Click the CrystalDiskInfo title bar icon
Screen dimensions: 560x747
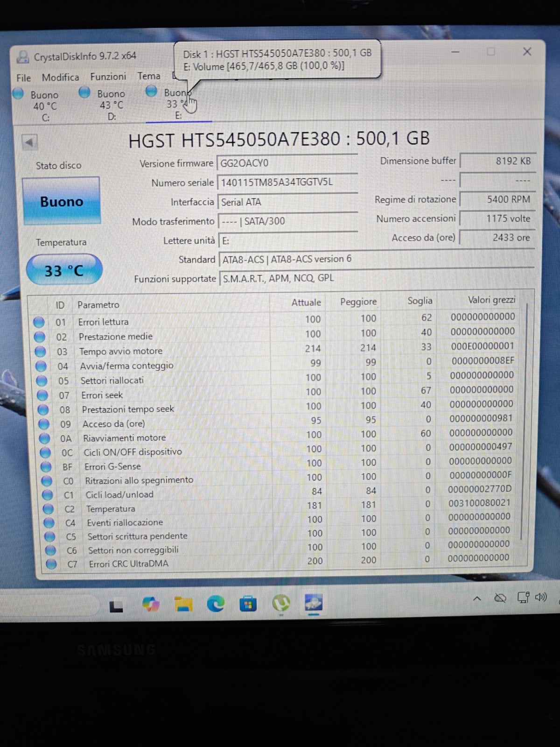tap(22, 57)
